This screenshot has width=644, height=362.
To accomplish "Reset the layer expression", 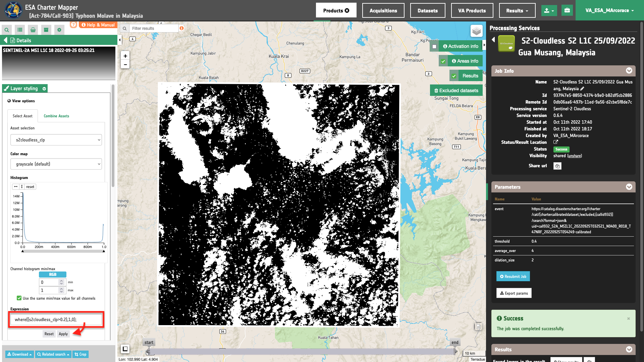I will (x=49, y=334).
